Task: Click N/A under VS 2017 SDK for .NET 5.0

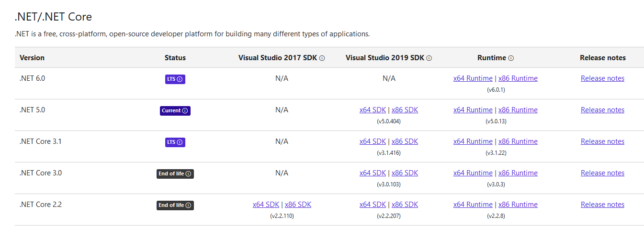Action: coord(282,110)
